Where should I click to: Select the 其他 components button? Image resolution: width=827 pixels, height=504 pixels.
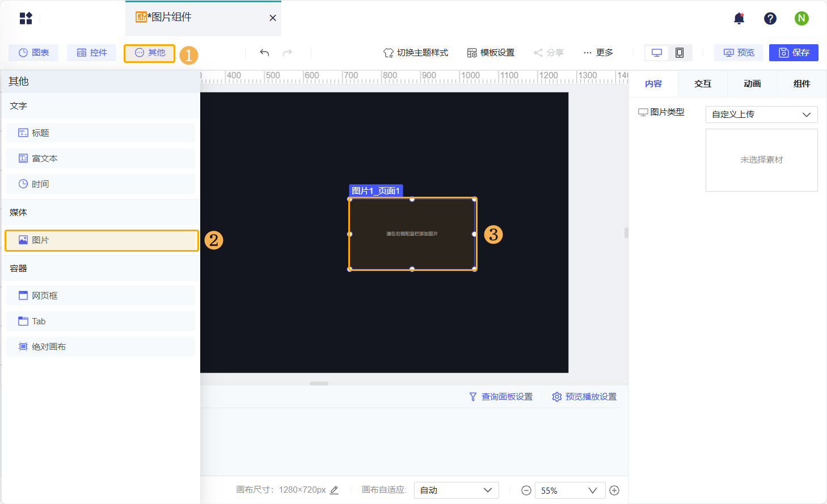(150, 53)
